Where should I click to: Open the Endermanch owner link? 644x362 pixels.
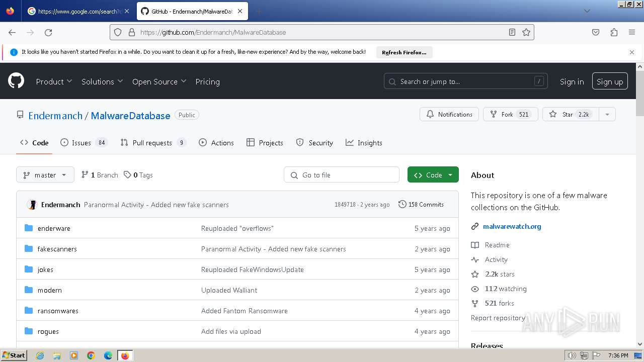(55, 115)
